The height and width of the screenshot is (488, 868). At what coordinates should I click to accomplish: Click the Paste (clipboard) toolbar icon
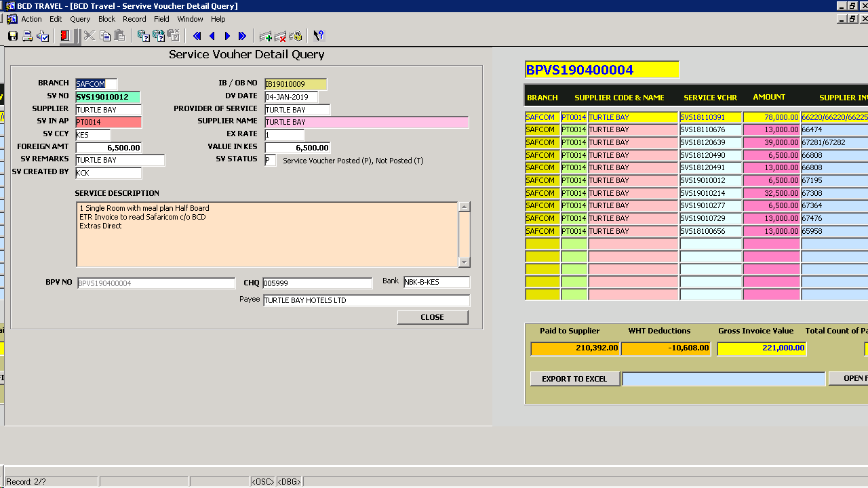click(119, 36)
